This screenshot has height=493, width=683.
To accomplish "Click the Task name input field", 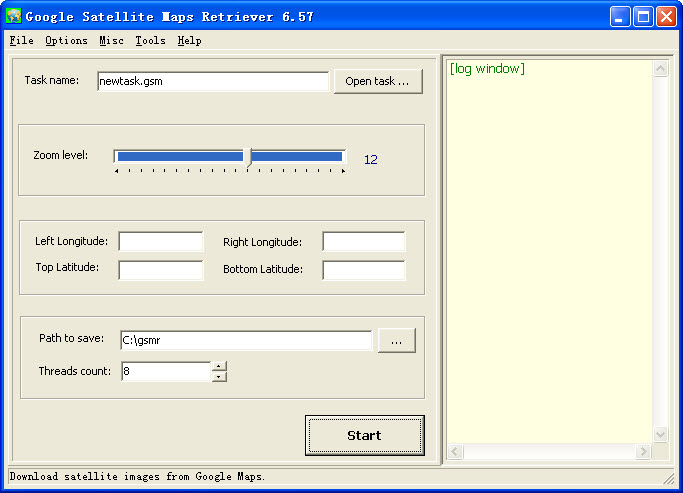I will tap(213, 81).
